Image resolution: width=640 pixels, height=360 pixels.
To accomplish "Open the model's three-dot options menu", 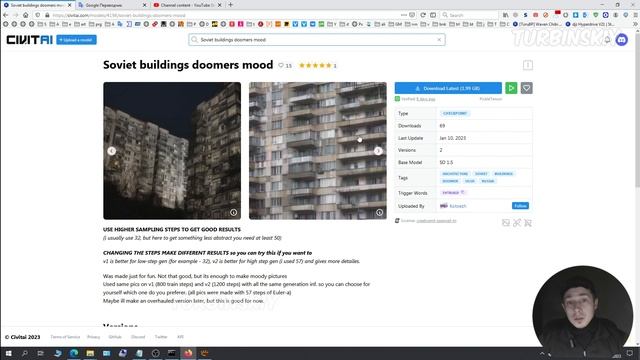I will click(528, 65).
